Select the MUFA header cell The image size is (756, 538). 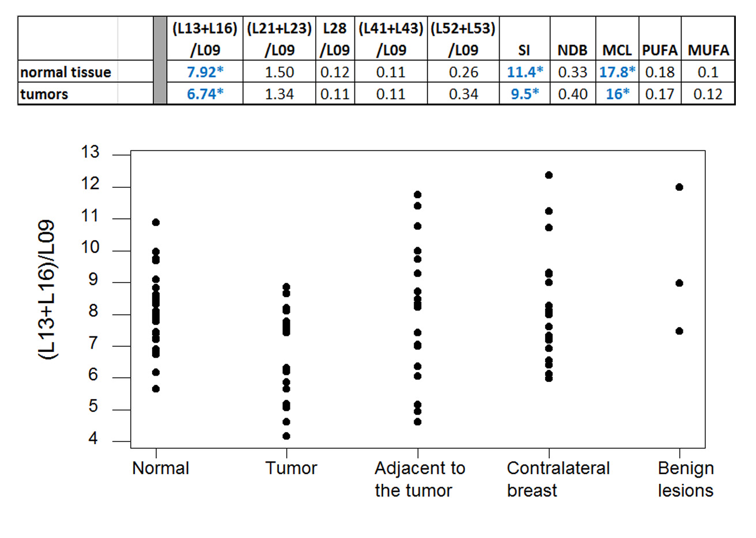708,50
